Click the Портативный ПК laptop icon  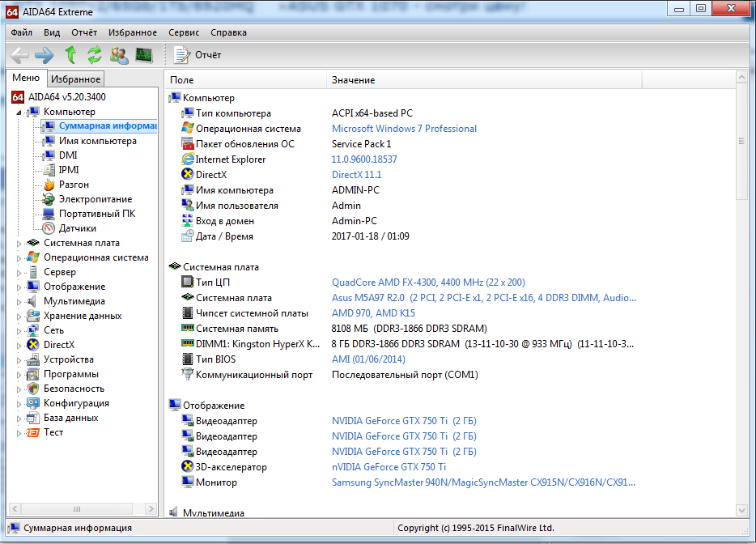(x=49, y=214)
